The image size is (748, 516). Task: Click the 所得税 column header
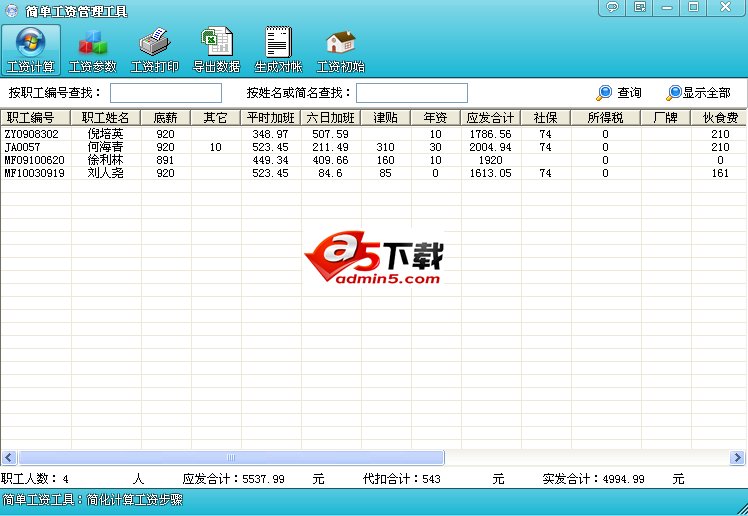pos(605,117)
